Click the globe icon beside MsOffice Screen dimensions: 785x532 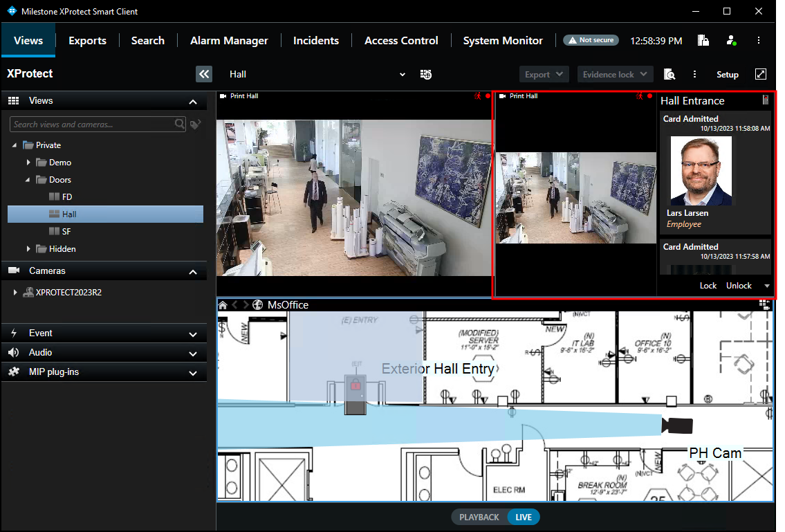pos(258,304)
